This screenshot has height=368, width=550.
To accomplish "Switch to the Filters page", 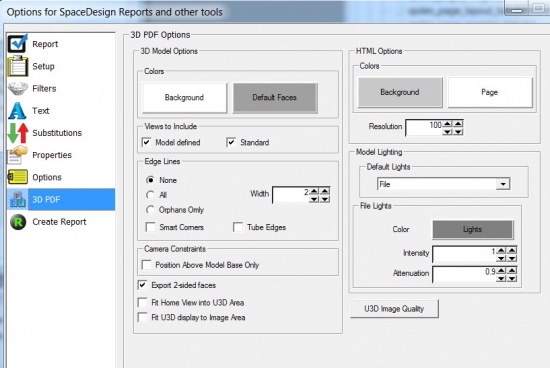I will click(x=44, y=88).
